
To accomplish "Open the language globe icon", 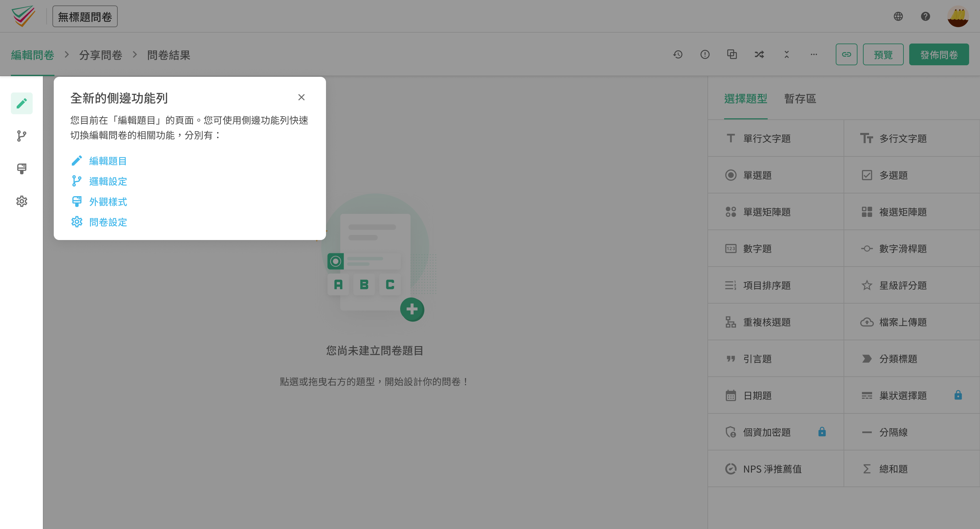I will coord(898,16).
